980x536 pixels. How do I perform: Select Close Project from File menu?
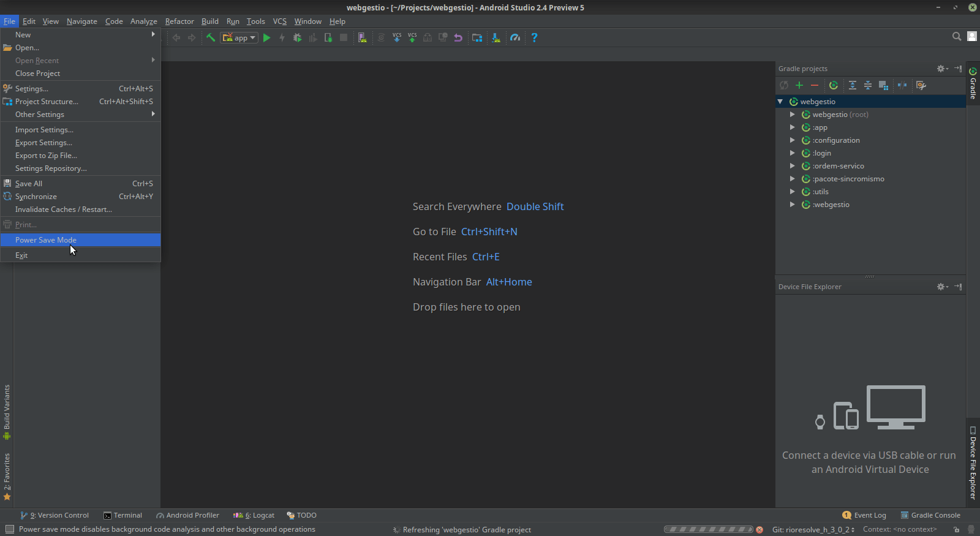click(x=80, y=74)
